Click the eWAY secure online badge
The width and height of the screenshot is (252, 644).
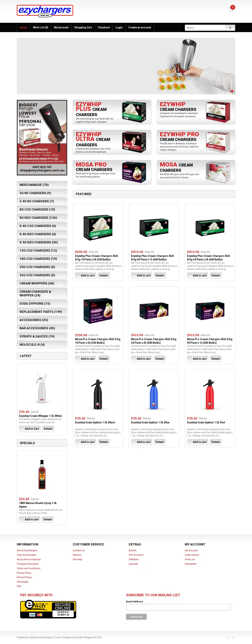(48, 609)
